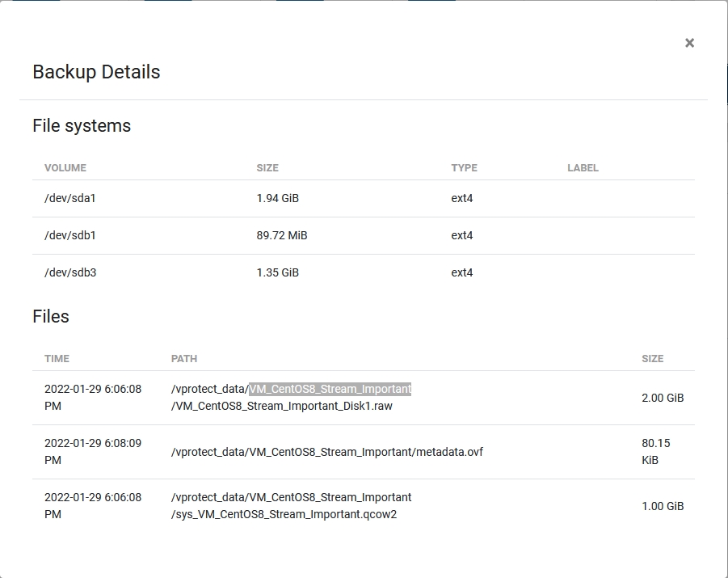Select the metadata.ovf file row
Screen dimensions: 728x578
tap(326, 452)
